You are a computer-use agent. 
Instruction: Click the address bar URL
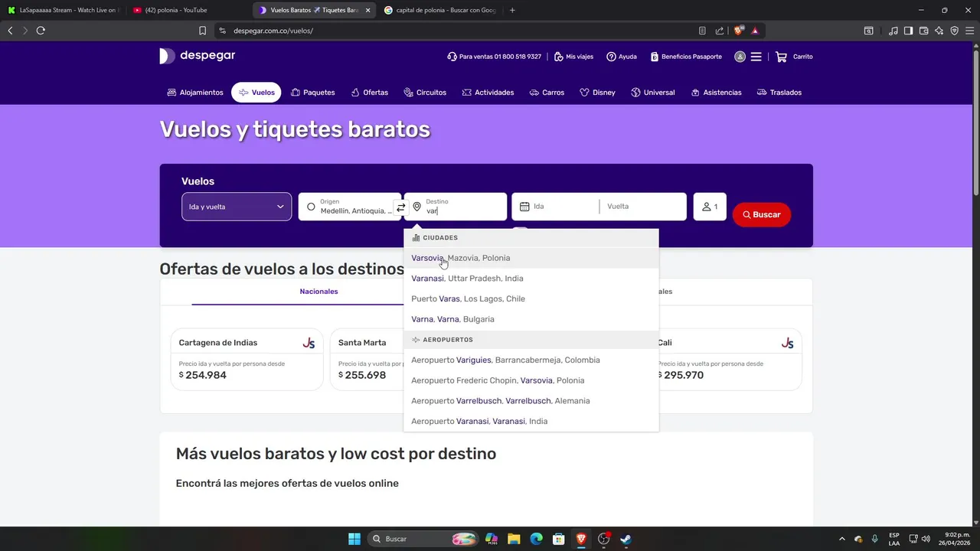[x=273, y=31]
